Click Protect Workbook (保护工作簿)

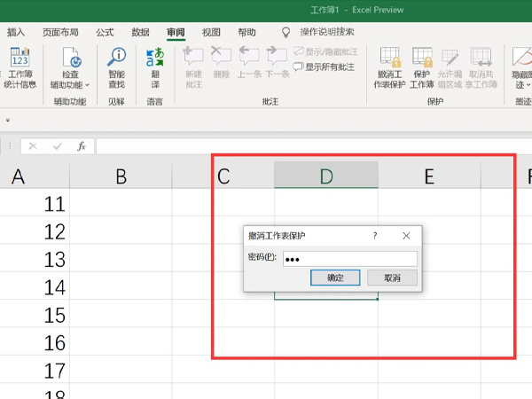pyautogui.click(x=422, y=68)
